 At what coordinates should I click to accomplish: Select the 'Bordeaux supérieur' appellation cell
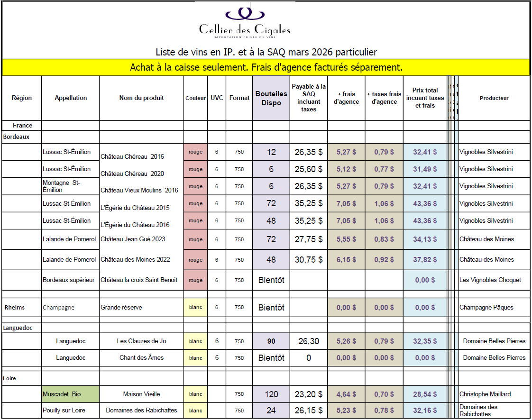tap(71, 280)
